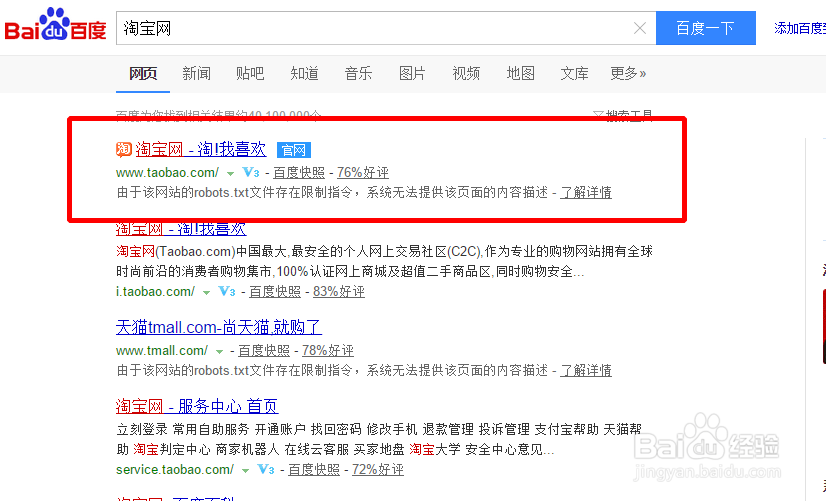This screenshot has height=501, width=826.
Task: Open 百度快照 for service.taobao.com
Action: click(314, 469)
